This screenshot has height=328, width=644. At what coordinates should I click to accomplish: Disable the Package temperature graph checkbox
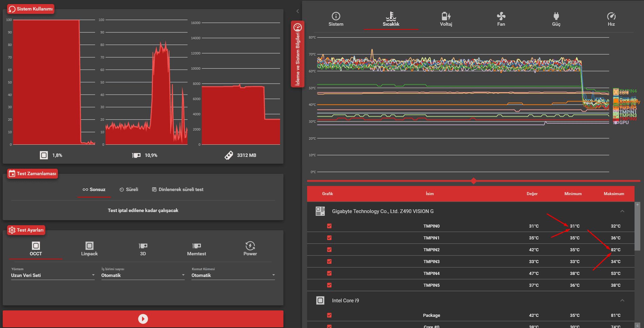click(329, 315)
